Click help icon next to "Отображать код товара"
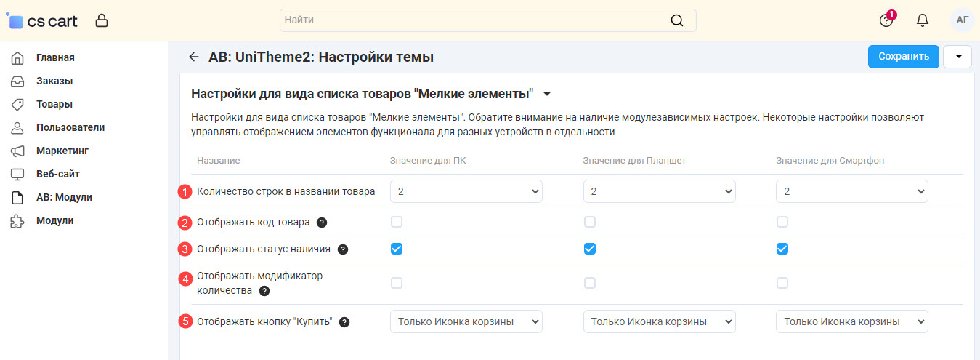Screen dimensions: 980x360 point(322,223)
